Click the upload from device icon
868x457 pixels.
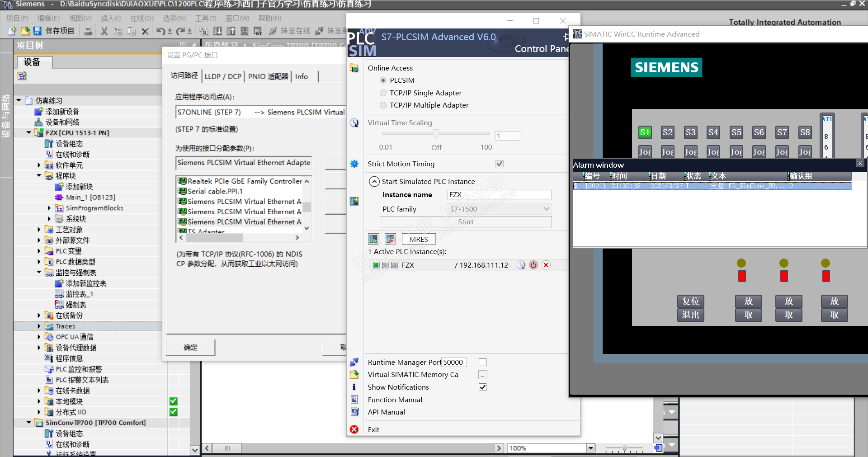click(x=231, y=31)
